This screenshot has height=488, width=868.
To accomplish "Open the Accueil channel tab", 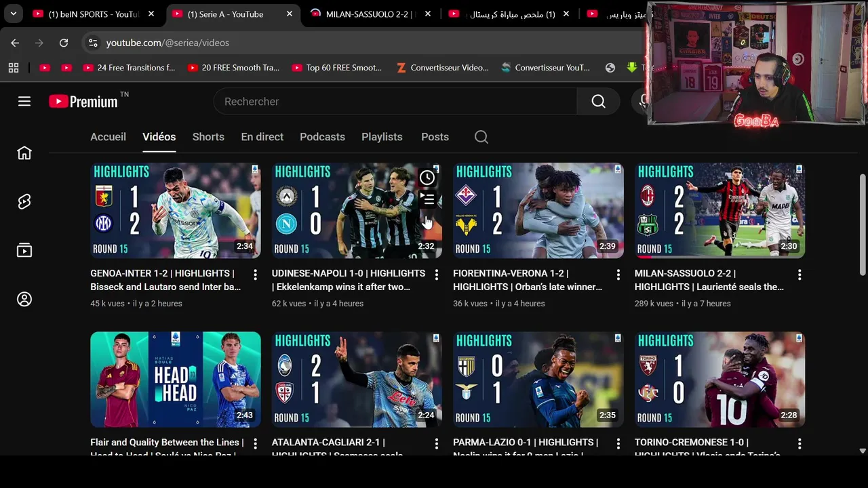I will pyautogui.click(x=108, y=137).
